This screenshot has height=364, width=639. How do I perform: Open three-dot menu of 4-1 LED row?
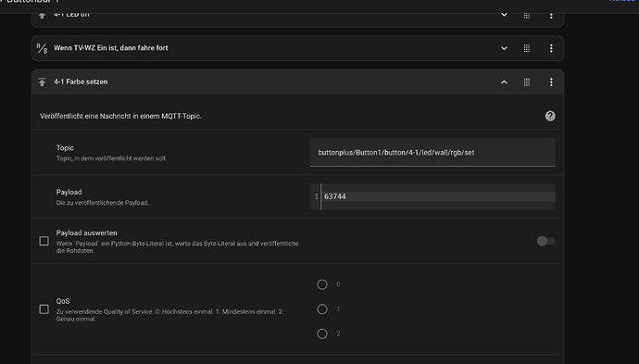tap(551, 16)
